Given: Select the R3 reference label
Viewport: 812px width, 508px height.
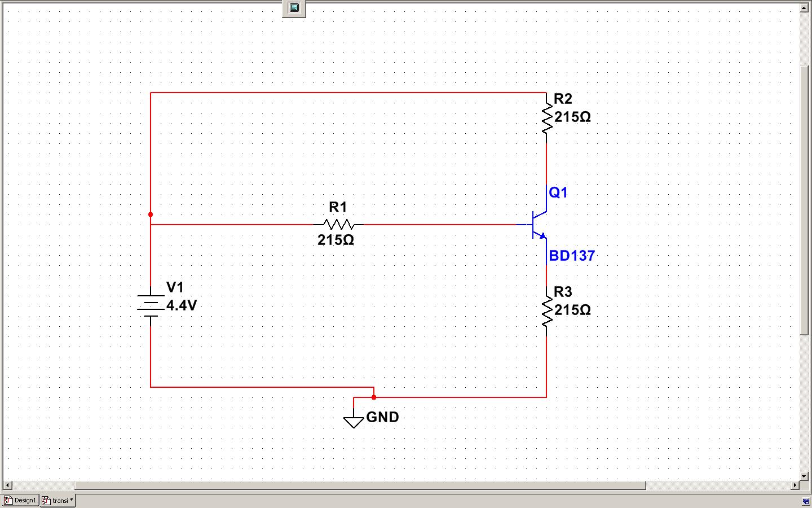Looking at the screenshot, I should pyautogui.click(x=563, y=292).
